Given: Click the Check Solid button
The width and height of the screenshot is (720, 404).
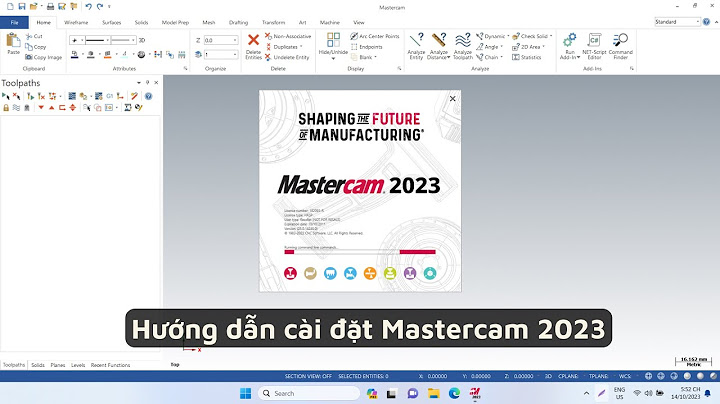Looking at the screenshot, I should pos(532,36).
